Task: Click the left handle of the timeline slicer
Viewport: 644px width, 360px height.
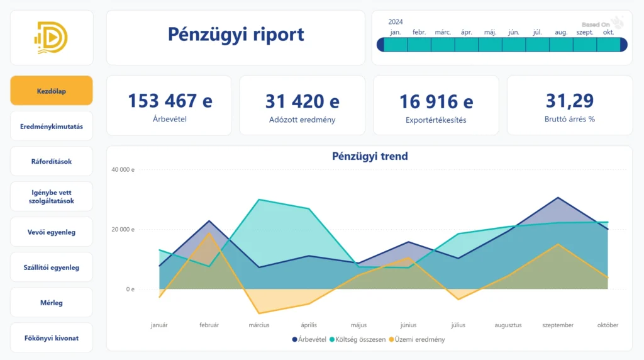Action: 380,45
